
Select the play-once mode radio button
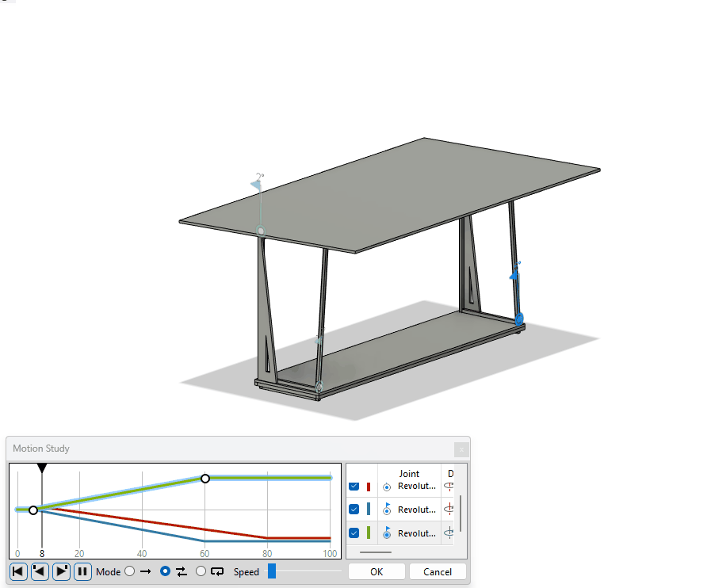[x=130, y=571]
